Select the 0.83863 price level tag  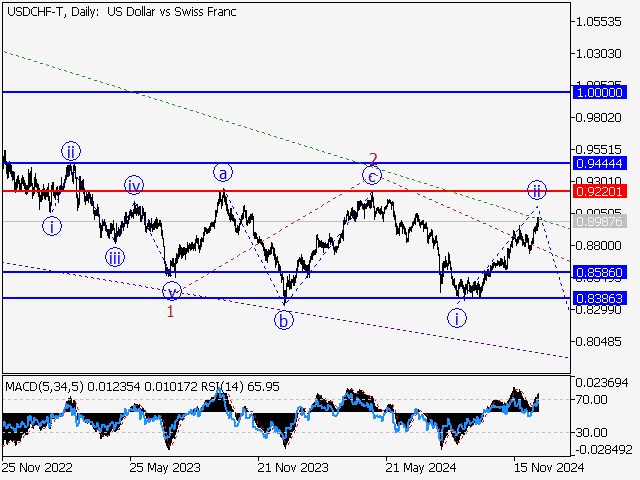click(x=601, y=298)
